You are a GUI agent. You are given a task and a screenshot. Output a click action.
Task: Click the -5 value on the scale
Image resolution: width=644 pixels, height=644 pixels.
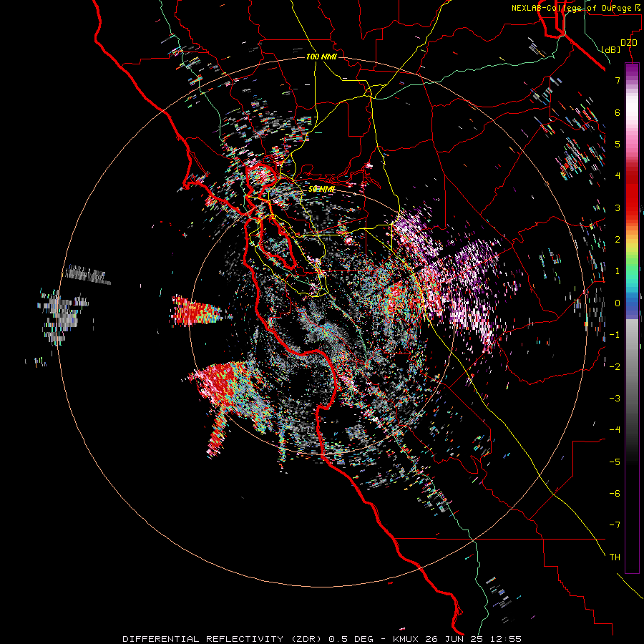point(615,462)
